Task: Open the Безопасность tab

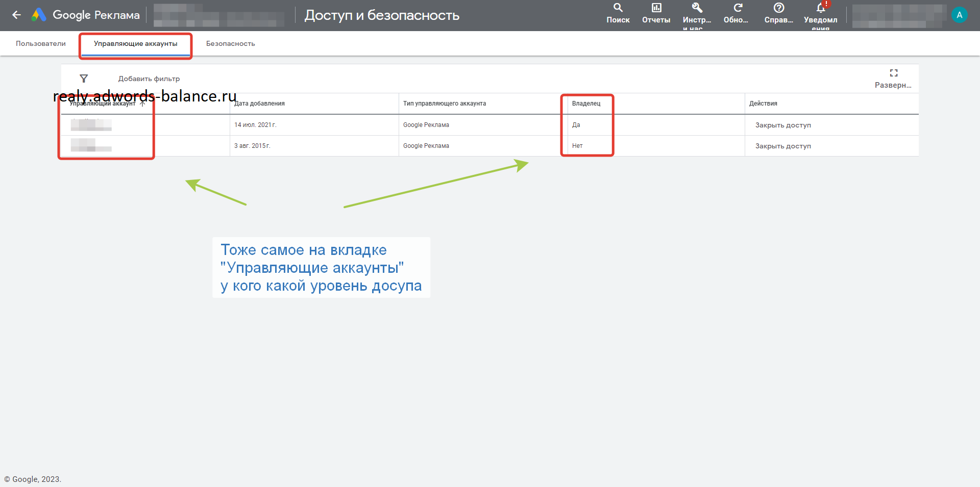Action: (x=230, y=44)
